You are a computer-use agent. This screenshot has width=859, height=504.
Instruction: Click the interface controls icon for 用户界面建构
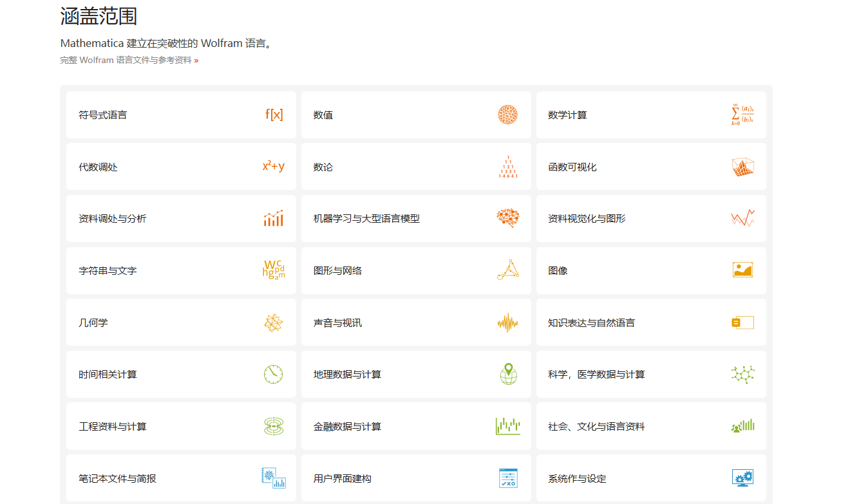pyautogui.click(x=508, y=478)
